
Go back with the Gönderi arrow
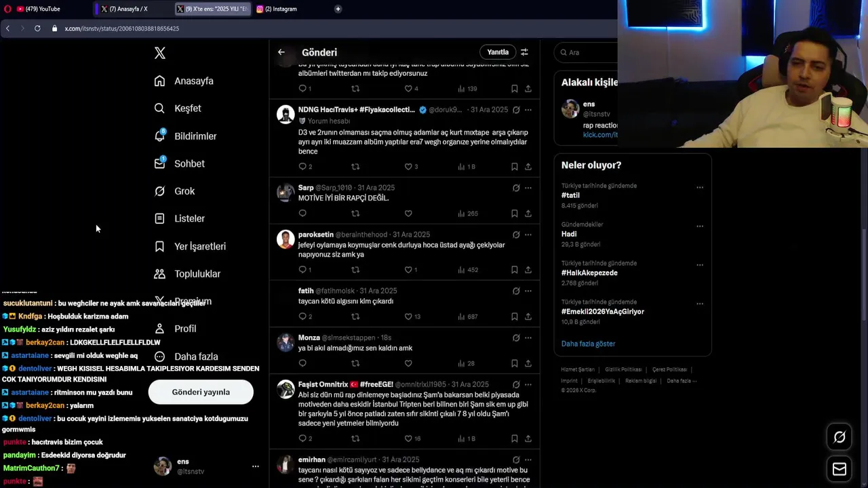click(281, 52)
